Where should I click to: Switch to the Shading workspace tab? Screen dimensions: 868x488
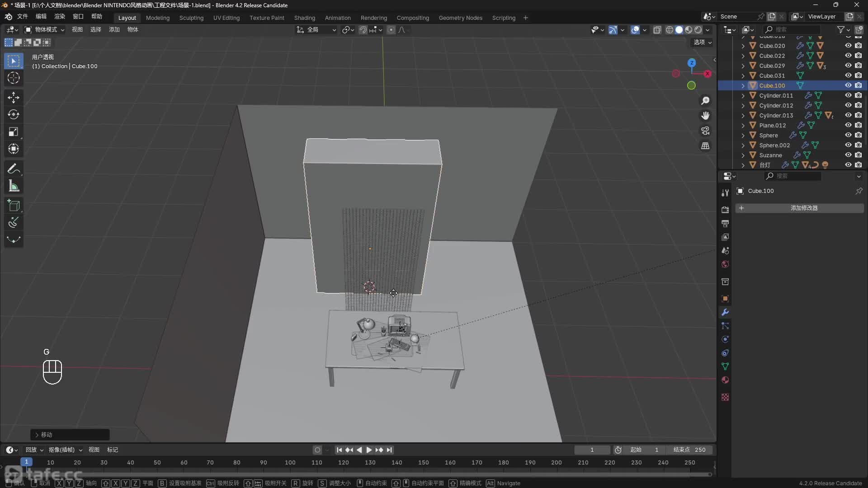[x=305, y=18]
